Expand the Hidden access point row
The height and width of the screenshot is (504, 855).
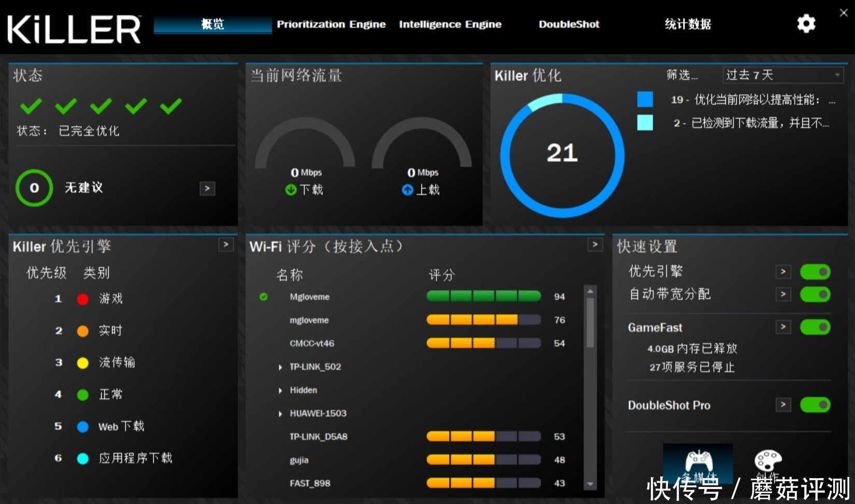click(x=280, y=391)
